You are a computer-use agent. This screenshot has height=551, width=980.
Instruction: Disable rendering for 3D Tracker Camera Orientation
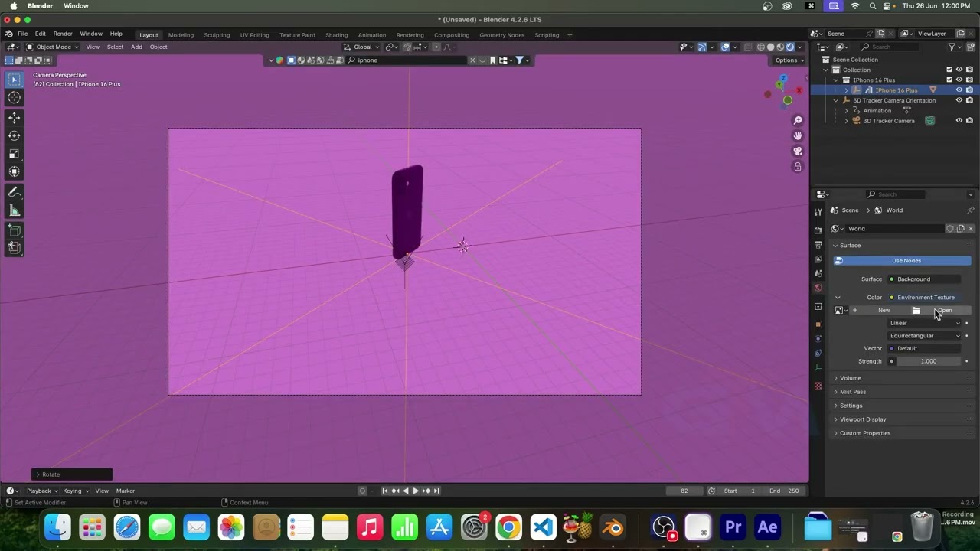(x=969, y=100)
